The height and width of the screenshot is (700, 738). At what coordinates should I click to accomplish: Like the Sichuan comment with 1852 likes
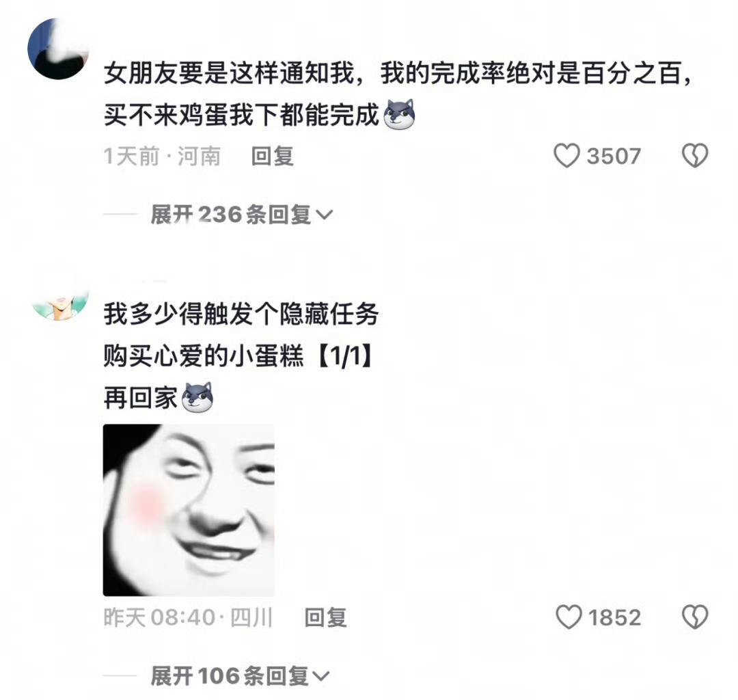click(569, 617)
